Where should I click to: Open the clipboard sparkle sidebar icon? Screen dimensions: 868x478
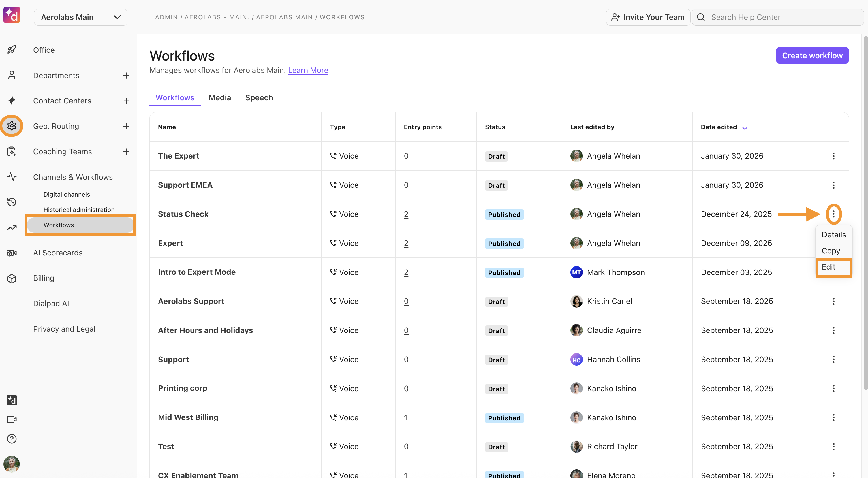click(12, 151)
